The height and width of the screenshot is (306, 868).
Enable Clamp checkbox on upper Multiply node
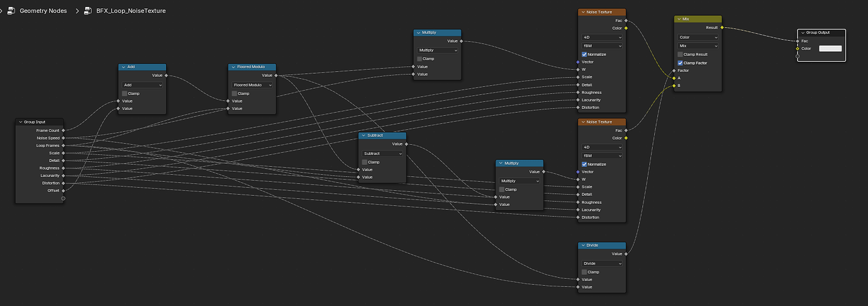420,59
